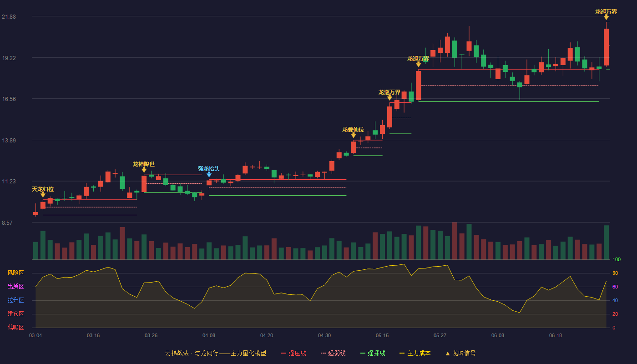The image size is (637, 364).
Task: Click the 13.89 price axis label
Action: (9, 141)
